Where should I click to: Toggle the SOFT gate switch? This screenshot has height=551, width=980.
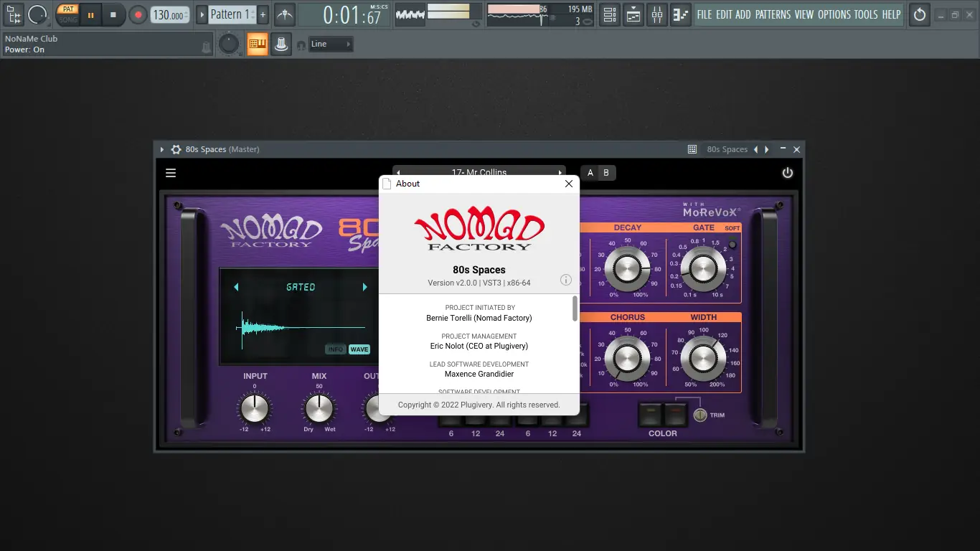732,244
